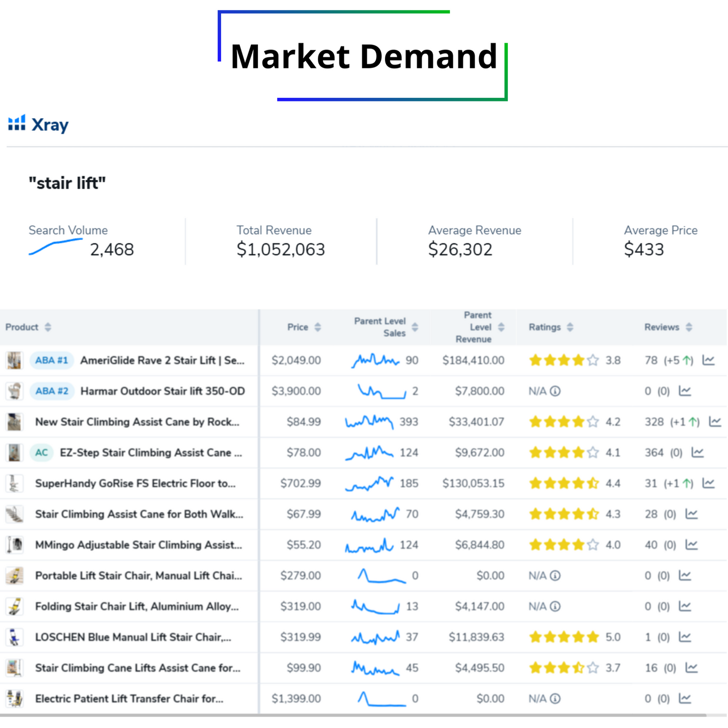Sort by Parent Level Sales
The height and width of the screenshot is (728, 728).
tap(415, 327)
